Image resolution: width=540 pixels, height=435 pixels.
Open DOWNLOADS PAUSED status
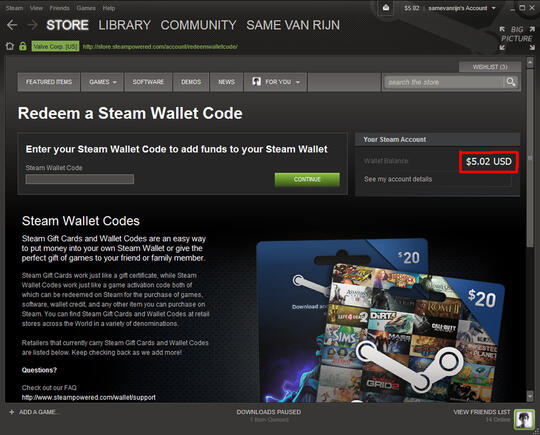coord(269,412)
